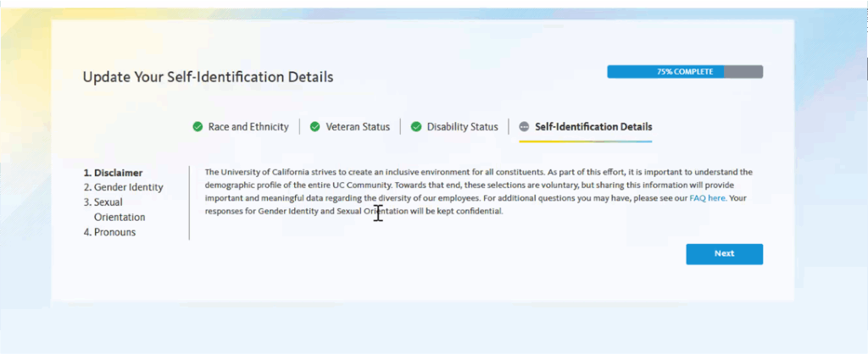Image resolution: width=868 pixels, height=354 pixels.
Task: Click the gray in-progress dots icon
Action: [x=524, y=127]
